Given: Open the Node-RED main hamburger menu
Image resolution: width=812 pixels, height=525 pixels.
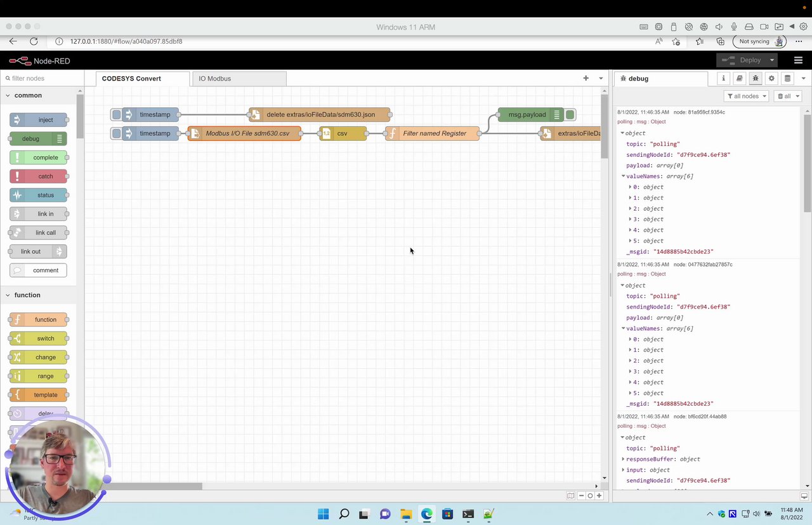Looking at the screenshot, I should (x=798, y=60).
